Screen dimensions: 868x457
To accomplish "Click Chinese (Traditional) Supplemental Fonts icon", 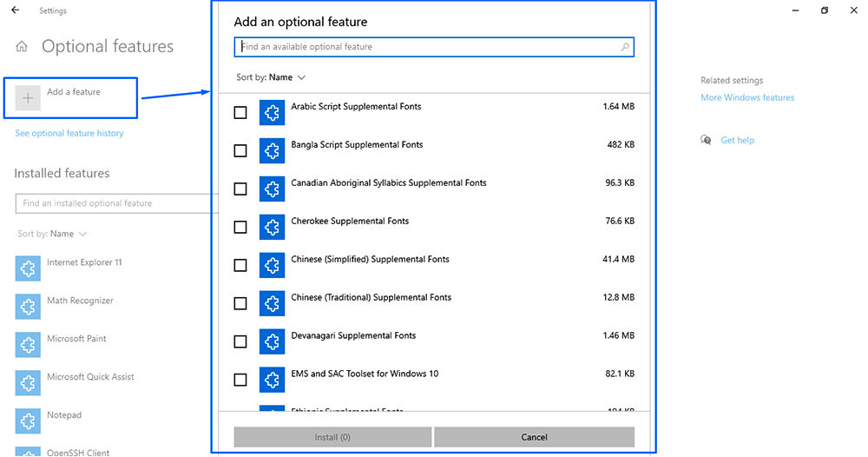I will [272, 303].
